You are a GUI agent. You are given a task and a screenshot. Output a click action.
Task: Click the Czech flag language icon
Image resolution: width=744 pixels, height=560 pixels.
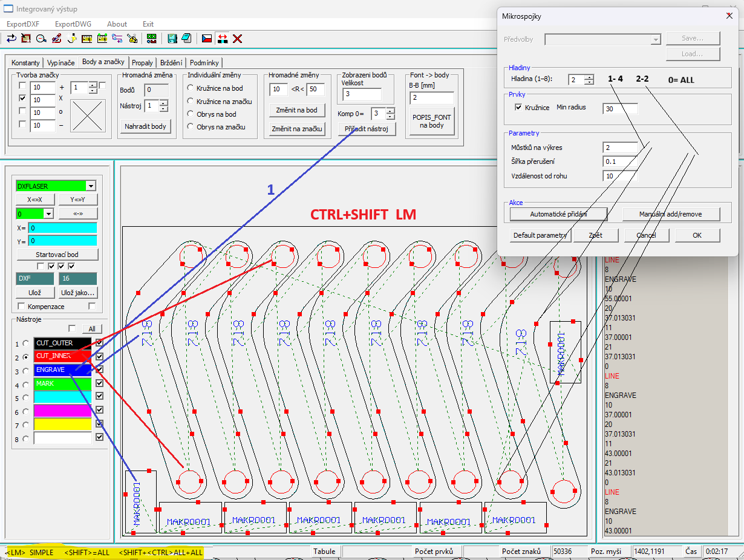(x=207, y=39)
